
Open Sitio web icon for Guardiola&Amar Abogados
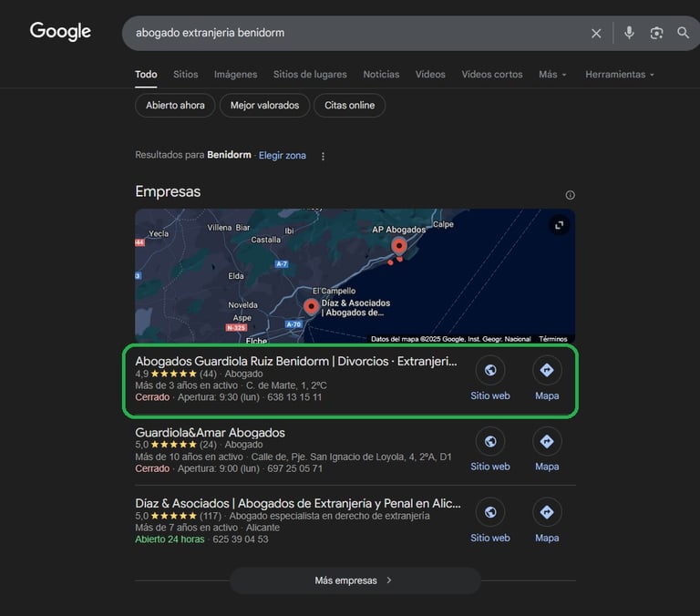tap(490, 441)
